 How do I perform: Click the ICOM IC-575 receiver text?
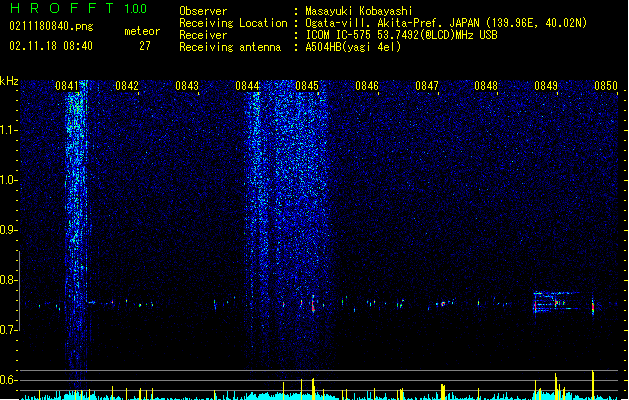point(401,35)
